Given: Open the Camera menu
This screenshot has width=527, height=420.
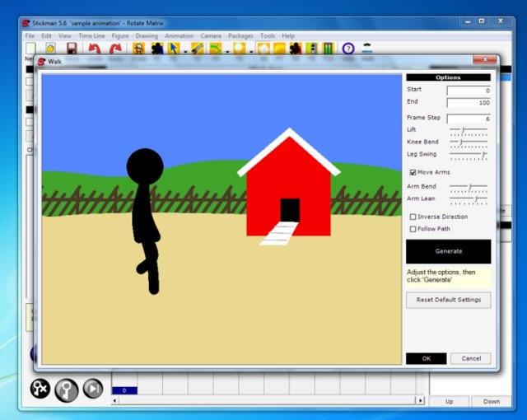Looking at the screenshot, I should pyautogui.click(x=211, y=35).
